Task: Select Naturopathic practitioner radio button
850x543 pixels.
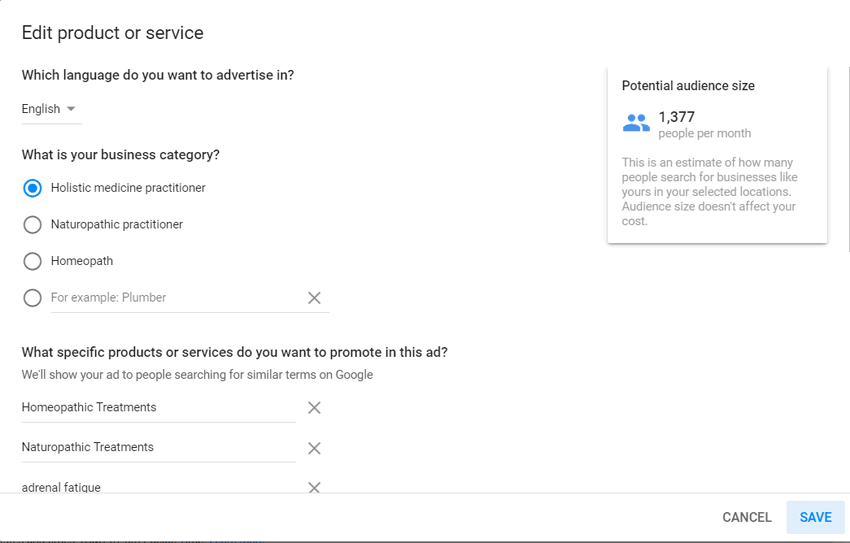Action: tap(33, 224)
